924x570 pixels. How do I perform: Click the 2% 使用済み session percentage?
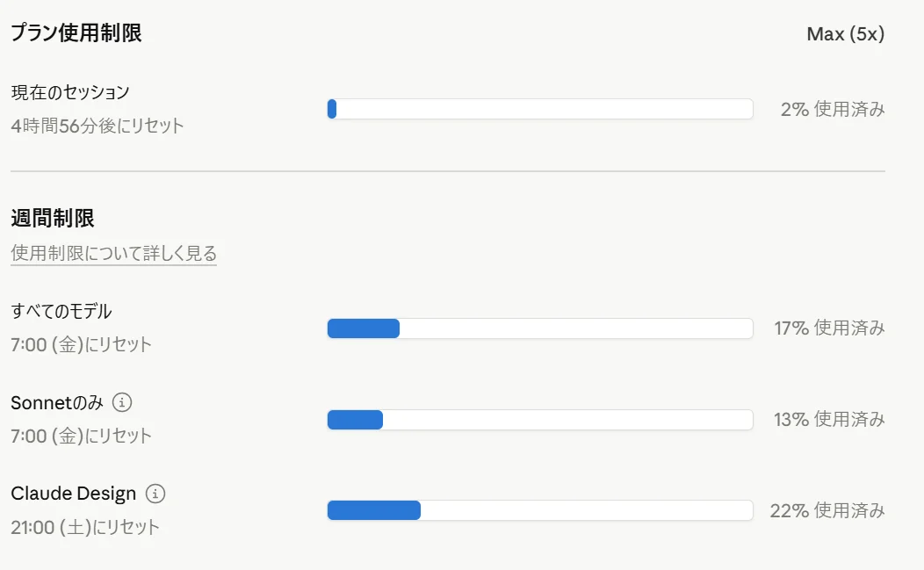[832, 110]
